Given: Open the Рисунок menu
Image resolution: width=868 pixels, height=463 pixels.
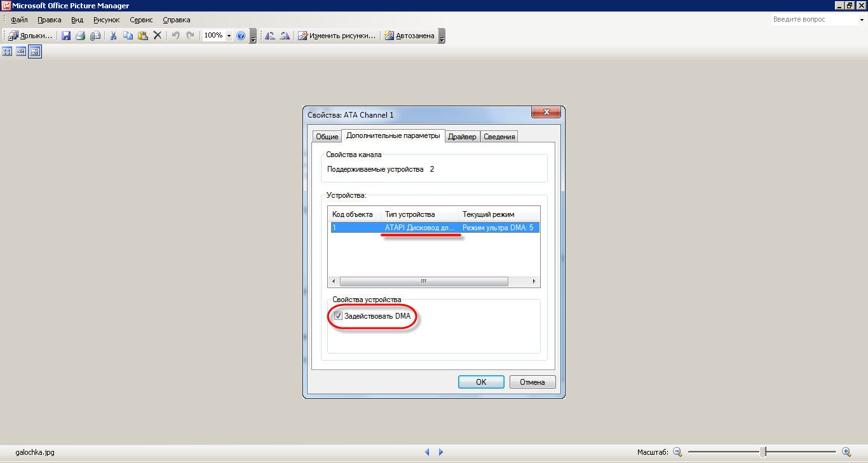Looking at the screenshot, I should [x=106, y=20].
